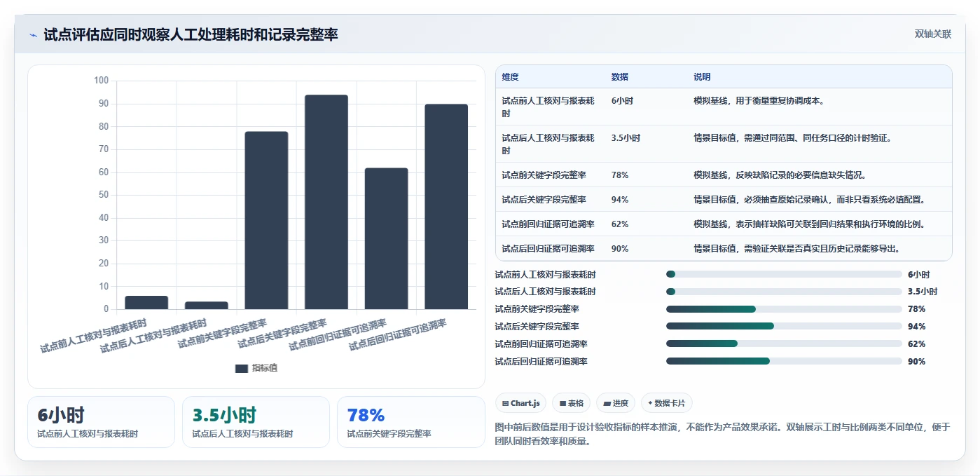Screen dimensions: 980x476
Task: Click the 说明 column header
Action: (702, 76)
